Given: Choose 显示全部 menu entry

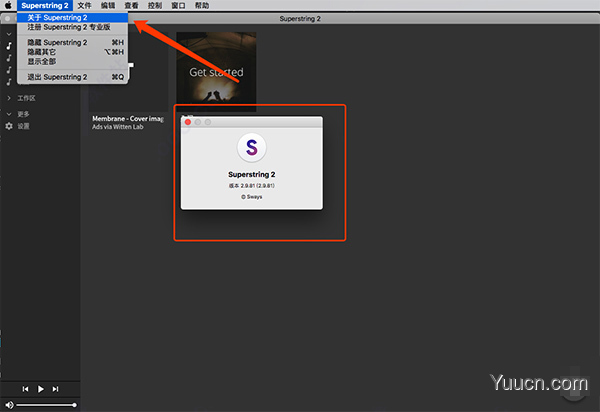Looking at the screenshot, I should pos(72,62).
